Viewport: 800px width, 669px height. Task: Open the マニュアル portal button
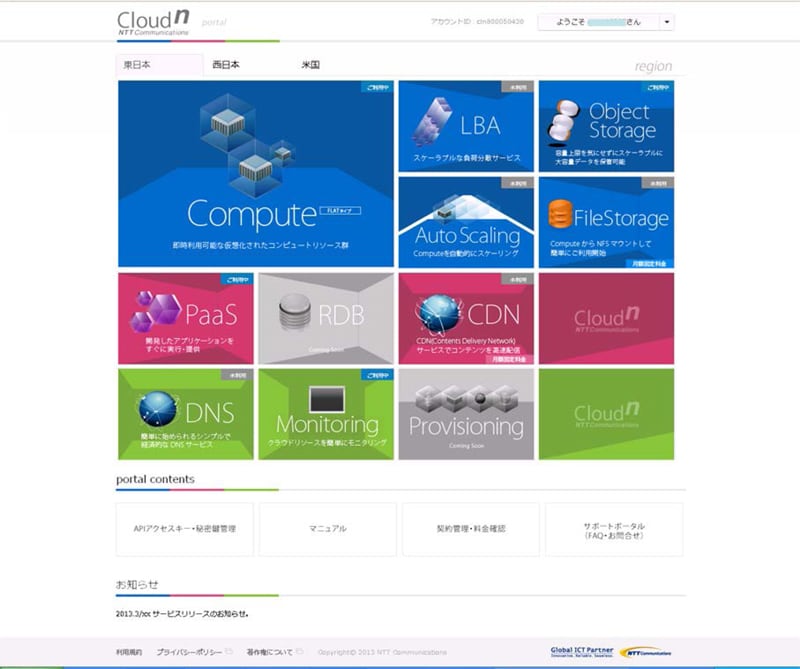(328, 529)
